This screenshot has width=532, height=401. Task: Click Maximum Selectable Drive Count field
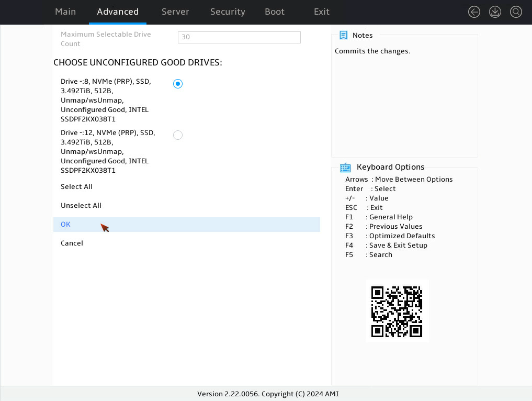(239, 37)
